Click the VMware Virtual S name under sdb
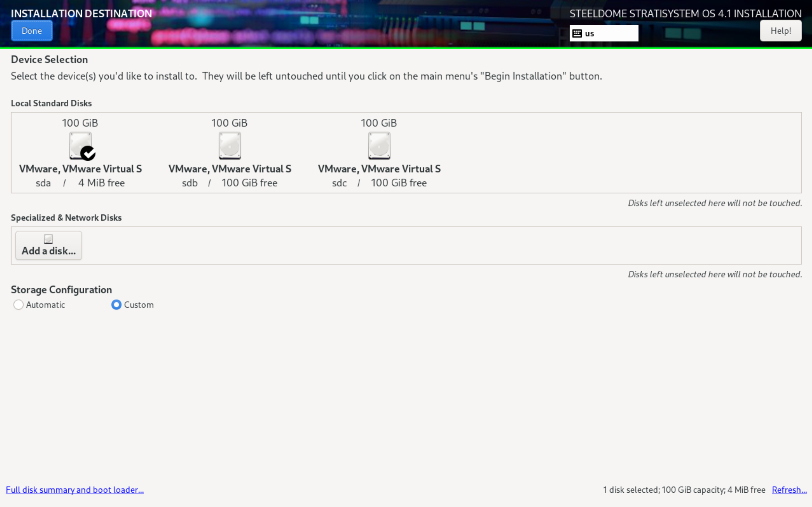812x507 pixels. 230,169
